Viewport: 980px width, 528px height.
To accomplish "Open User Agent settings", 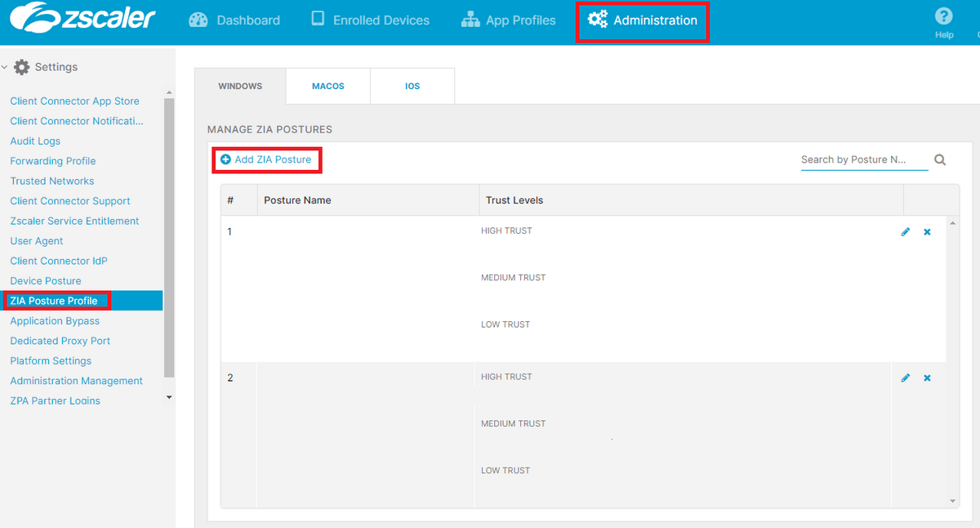I will (37, 241).
